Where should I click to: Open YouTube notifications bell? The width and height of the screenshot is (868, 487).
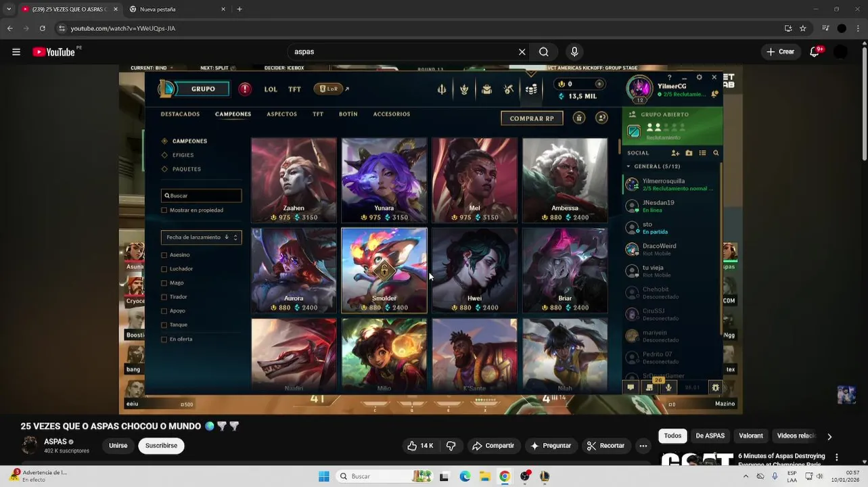(x=815, y=51)
